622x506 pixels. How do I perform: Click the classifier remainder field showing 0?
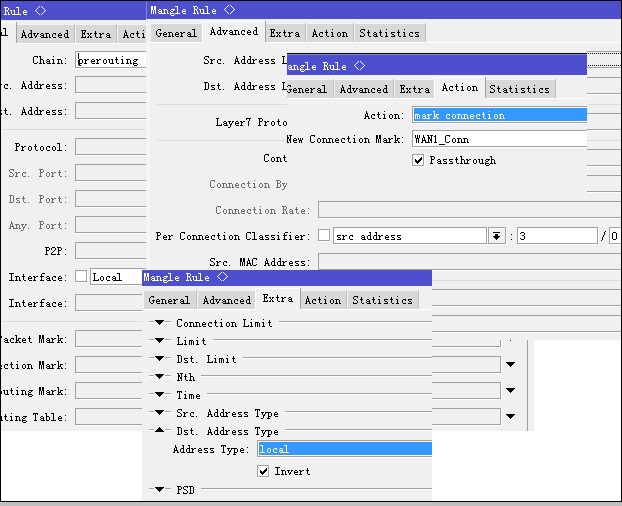pyautogui.click(x=615, y=236)
